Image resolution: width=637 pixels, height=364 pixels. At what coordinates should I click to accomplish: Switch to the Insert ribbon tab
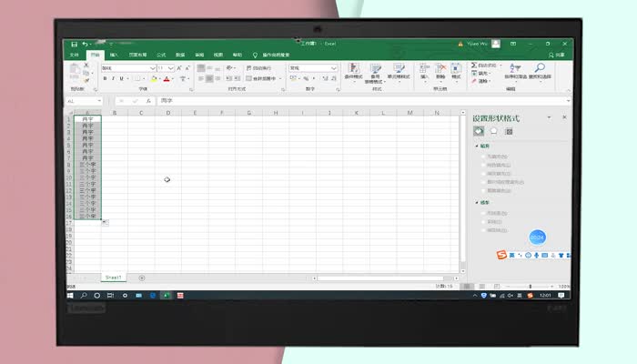coord(114,55)
